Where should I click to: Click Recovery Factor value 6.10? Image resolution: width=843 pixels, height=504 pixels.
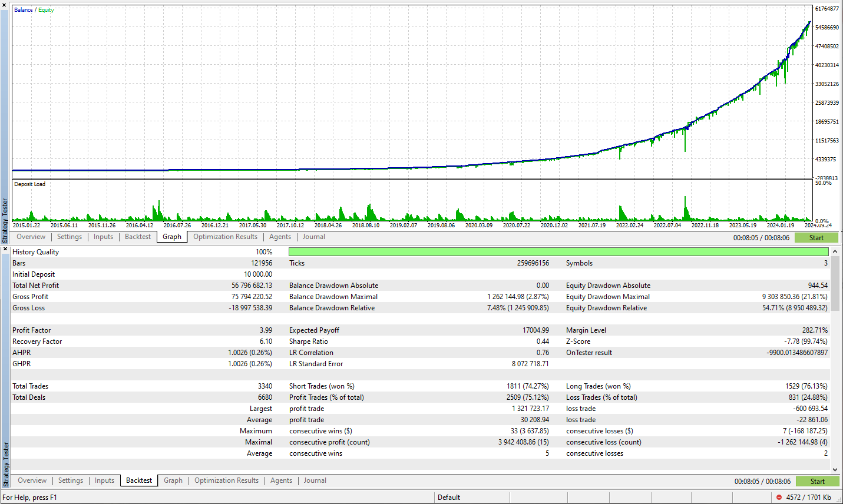[x=266, y=341]
